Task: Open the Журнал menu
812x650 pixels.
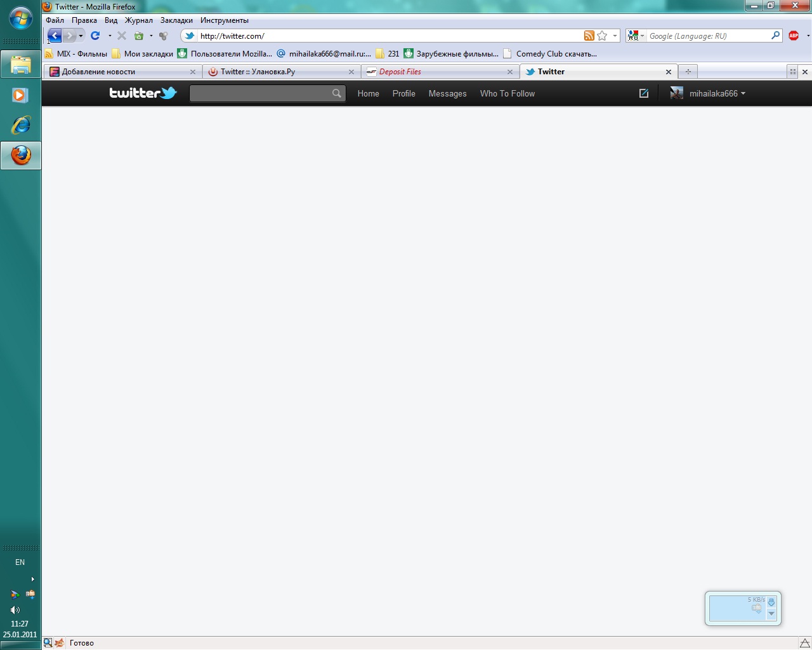Action: point(139,20)
